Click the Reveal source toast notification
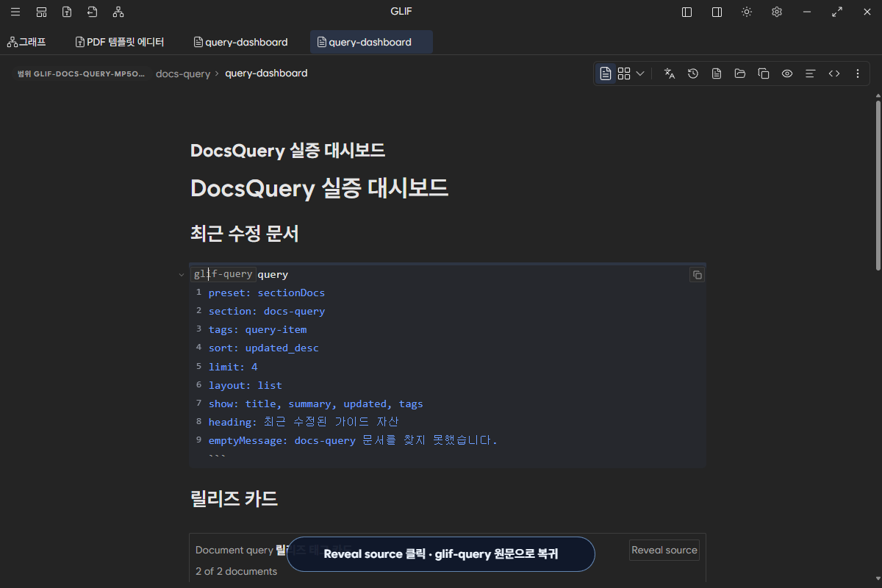This screenshot has width=882, height=588. pos(440,554)
